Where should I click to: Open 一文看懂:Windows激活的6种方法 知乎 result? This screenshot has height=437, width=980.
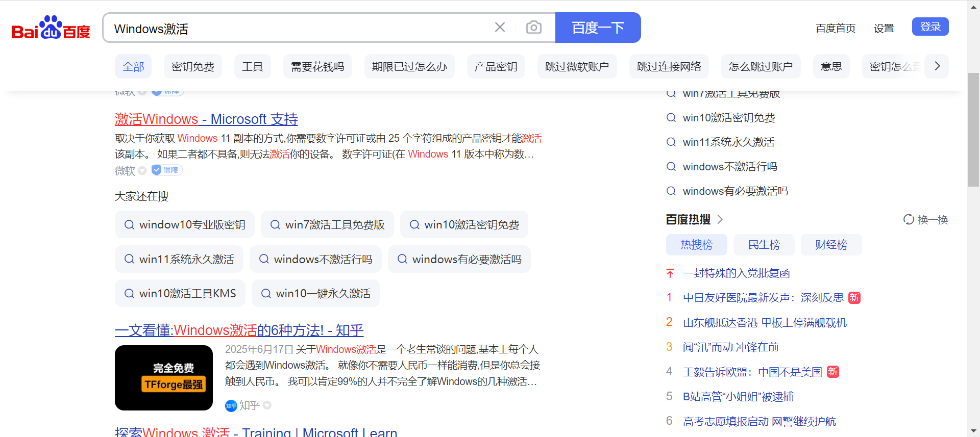pyautogui.click(x=239, y=330)
